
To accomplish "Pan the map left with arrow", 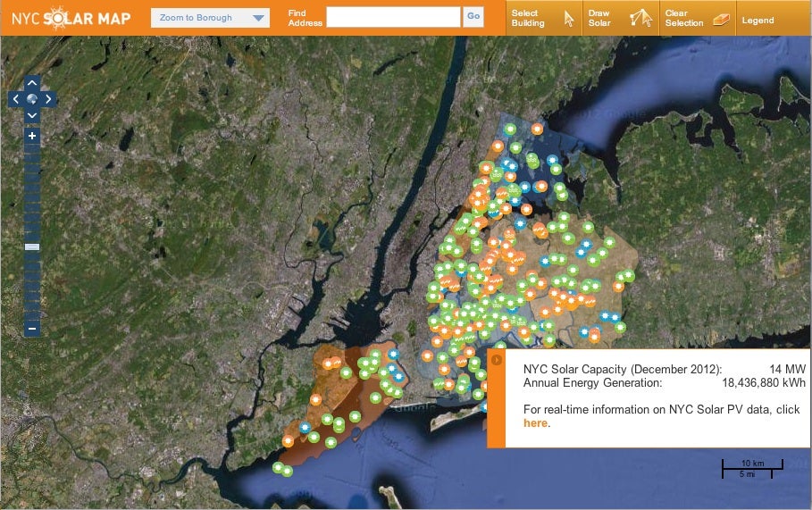I will [16, 99].
